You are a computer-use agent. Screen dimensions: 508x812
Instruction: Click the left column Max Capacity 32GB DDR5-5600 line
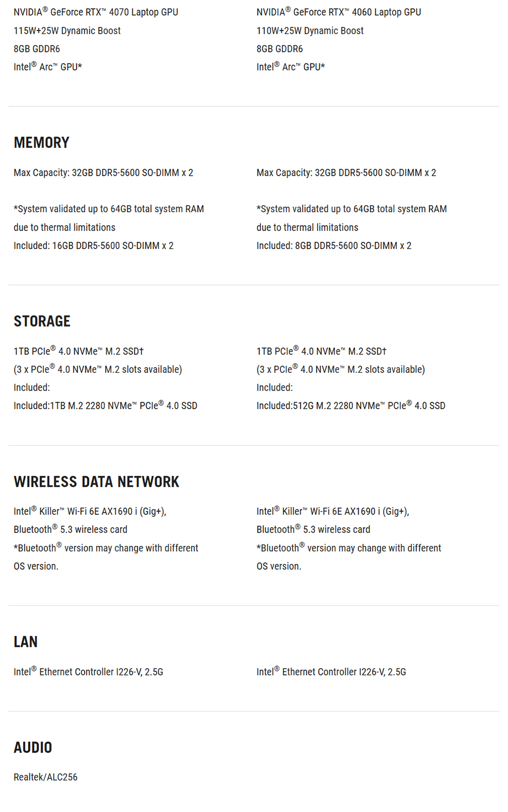(104, 173)
